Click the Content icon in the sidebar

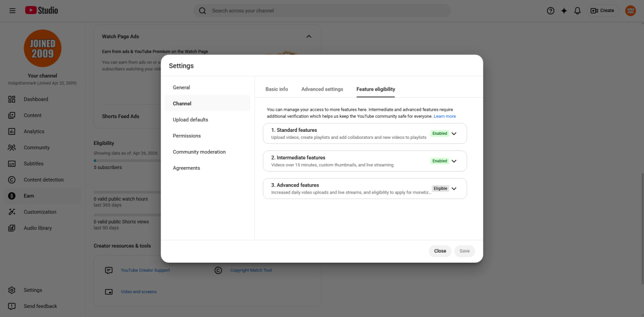click(x=12, y=115)
